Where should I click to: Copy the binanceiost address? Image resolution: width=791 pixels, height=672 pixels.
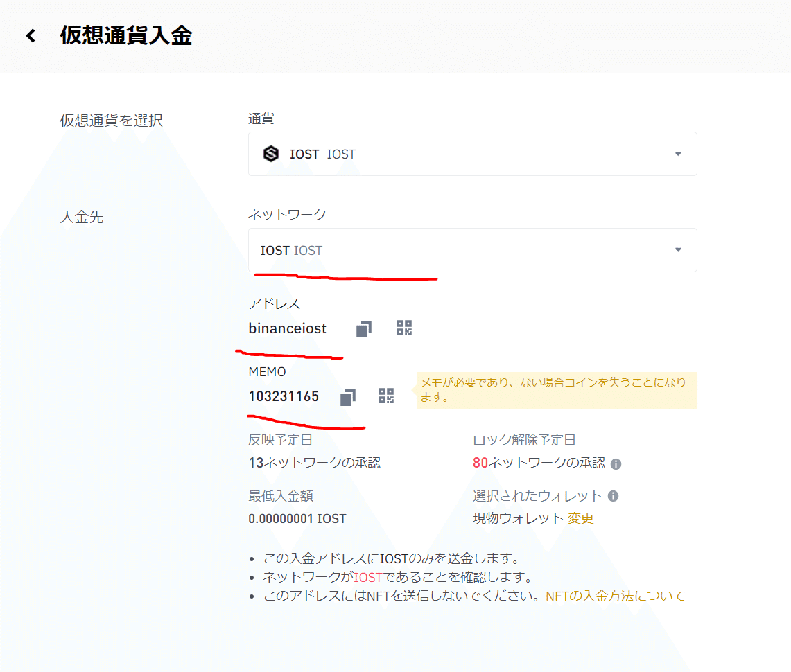(x=364, y=328)
